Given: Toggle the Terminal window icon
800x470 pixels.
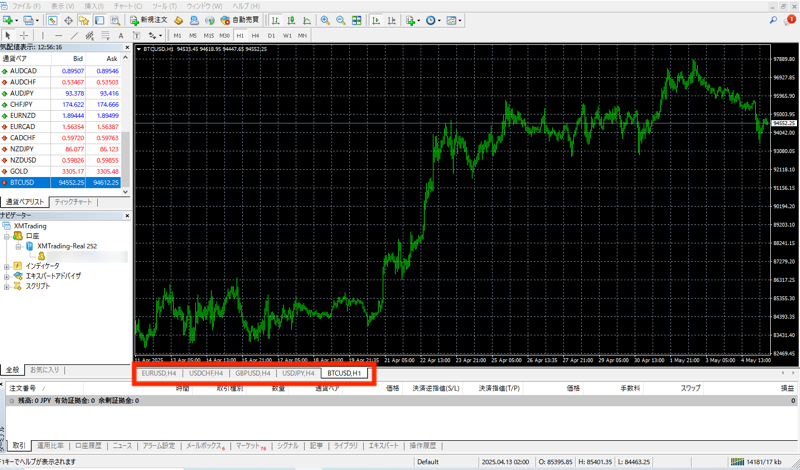Looking at the screenshot, I should 99,20.
